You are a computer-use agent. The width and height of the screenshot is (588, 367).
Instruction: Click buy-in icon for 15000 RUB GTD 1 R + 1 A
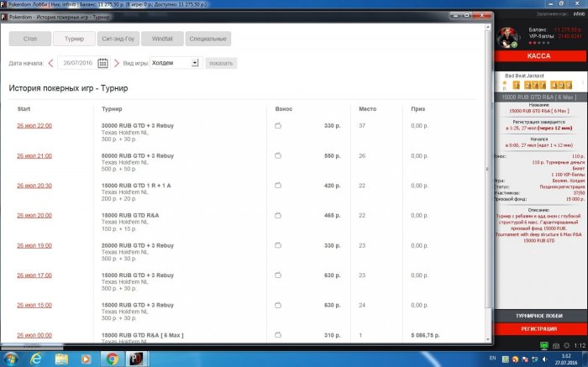tap(278, 186)
